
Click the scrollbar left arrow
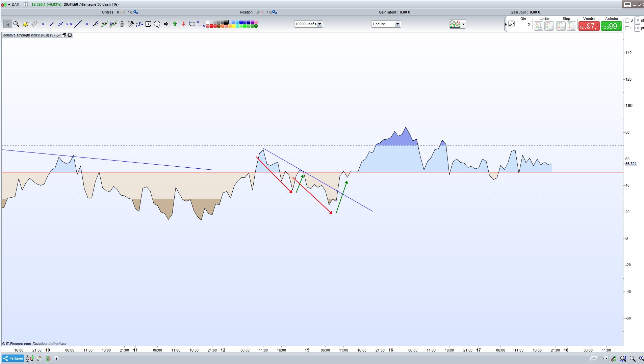pos(56,359)
